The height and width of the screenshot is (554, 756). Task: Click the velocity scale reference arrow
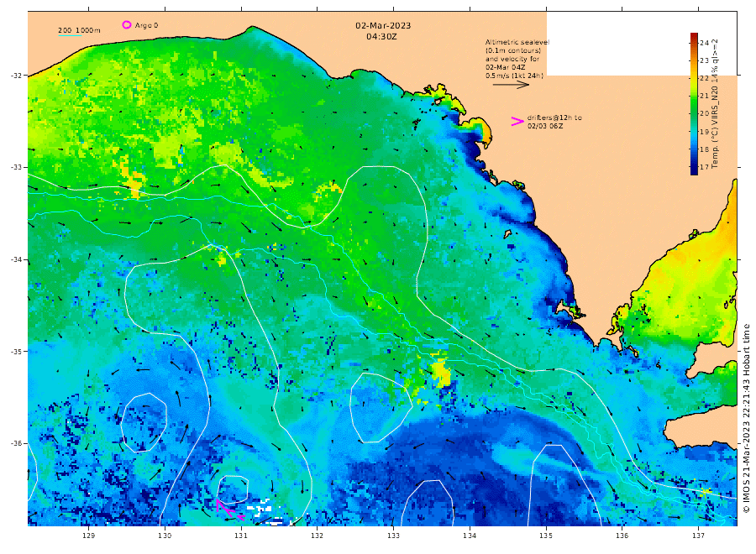coord(511,85)
